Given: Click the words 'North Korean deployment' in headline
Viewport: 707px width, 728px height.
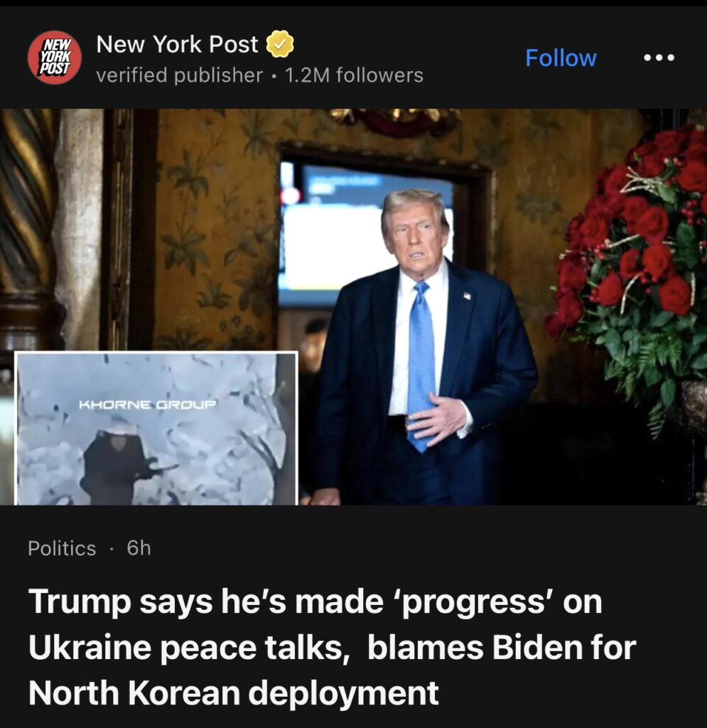Looking at the screenshot, I should click(233, 693).
